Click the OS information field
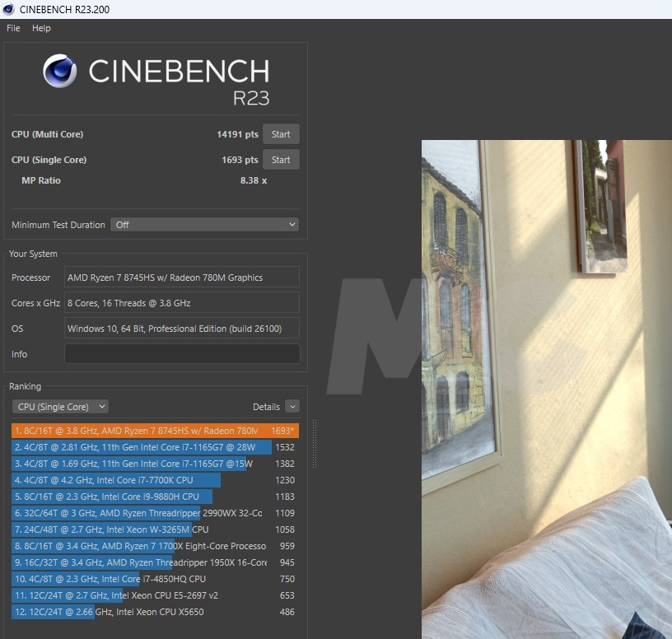672x639 pixels. [x=182, y=329]
